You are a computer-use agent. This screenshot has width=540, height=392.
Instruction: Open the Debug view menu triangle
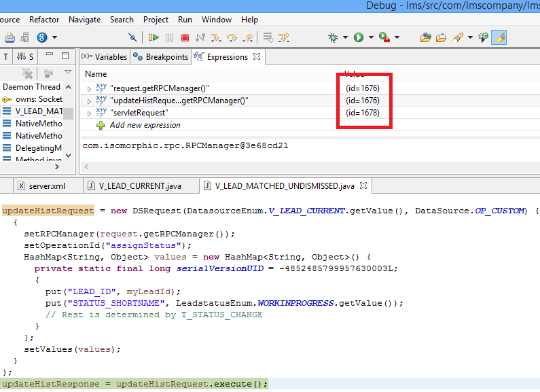[68, 72]
